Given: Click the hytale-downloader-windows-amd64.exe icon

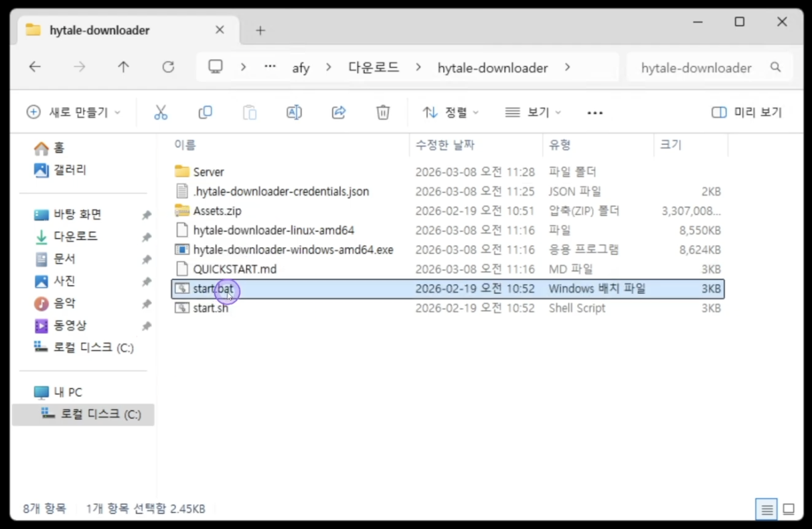Looking at the screenshot, I should [182, 250].
